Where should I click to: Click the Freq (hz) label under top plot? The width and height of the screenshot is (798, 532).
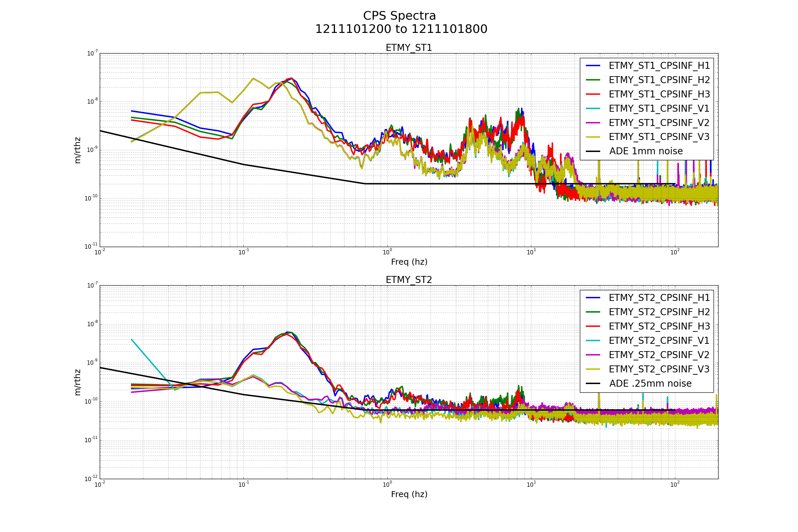pyautogui.click(x=409, y=262)
